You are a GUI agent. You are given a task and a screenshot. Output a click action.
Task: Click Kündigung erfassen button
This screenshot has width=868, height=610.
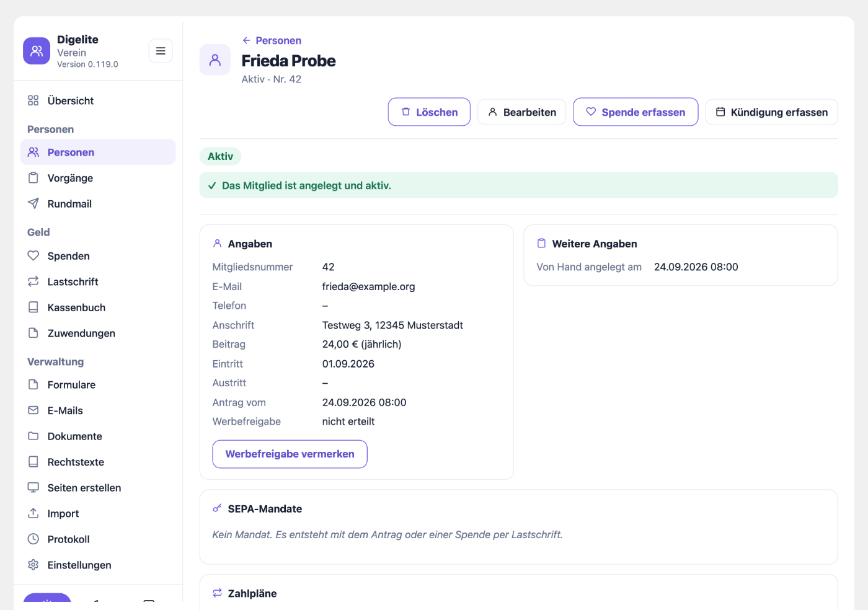771,112
